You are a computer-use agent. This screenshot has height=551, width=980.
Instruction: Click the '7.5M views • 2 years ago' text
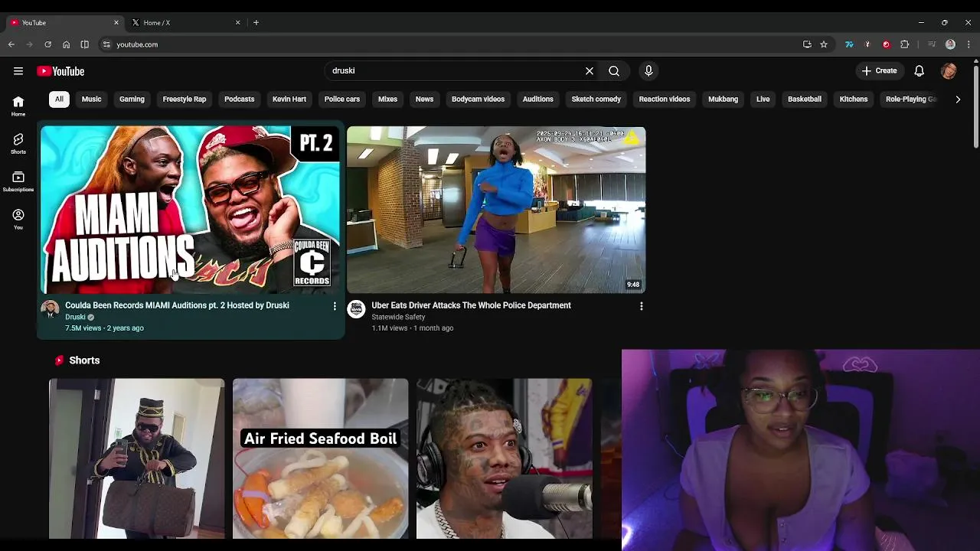coord(104,328)
